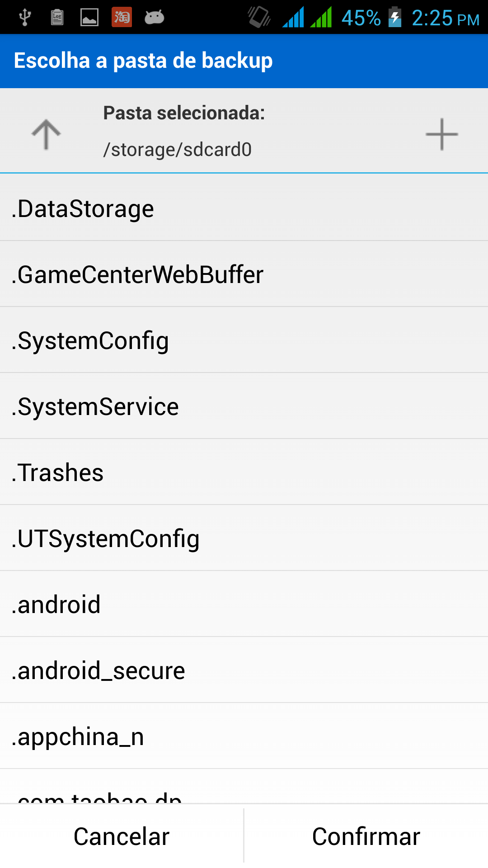Open the .GameCenterWebBuffer folder
The width and height of the screenshot is (488, 868).
click(x=244, y=274)
